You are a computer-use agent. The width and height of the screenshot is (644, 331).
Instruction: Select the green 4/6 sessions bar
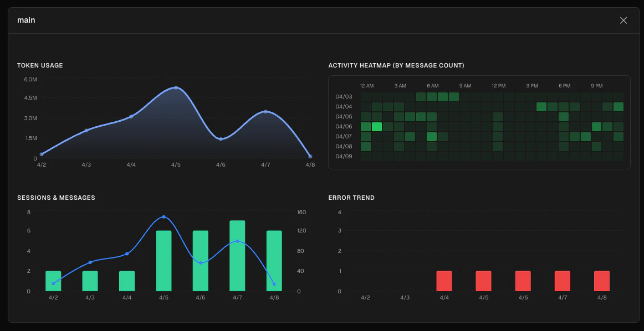(x=201, y=261)
